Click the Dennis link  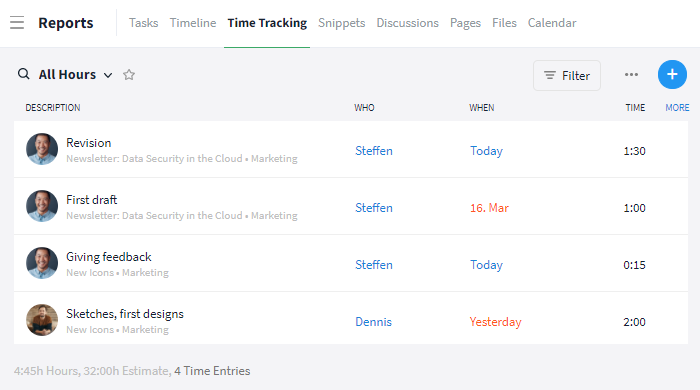[373, 322]
